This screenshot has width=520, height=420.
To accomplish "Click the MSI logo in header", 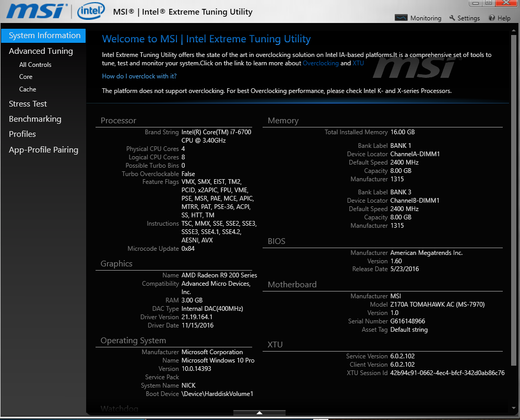I will [x=36, y=11].
